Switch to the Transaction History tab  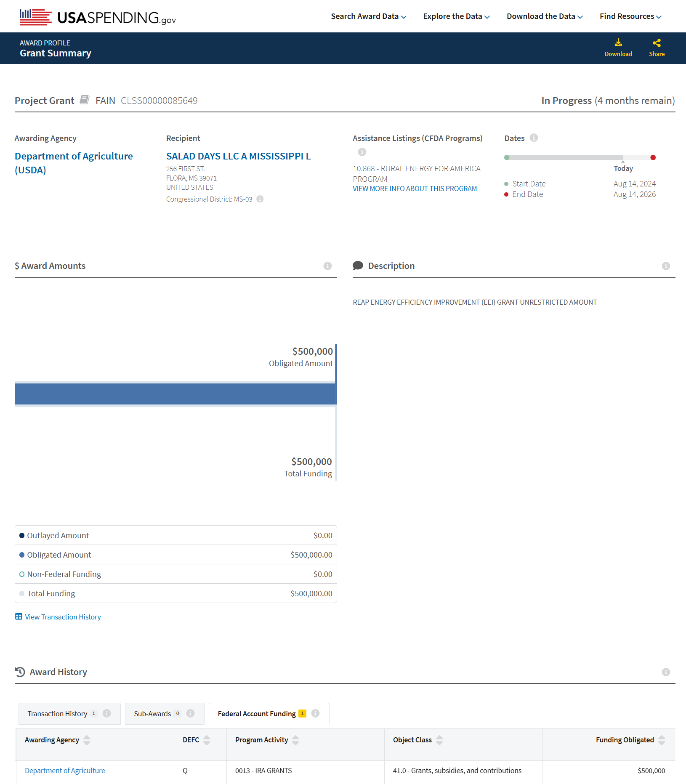69,714
